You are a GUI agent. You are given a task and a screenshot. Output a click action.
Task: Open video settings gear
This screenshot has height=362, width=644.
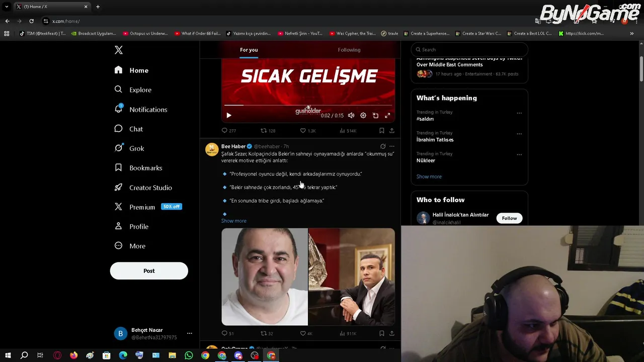[363, 116]
